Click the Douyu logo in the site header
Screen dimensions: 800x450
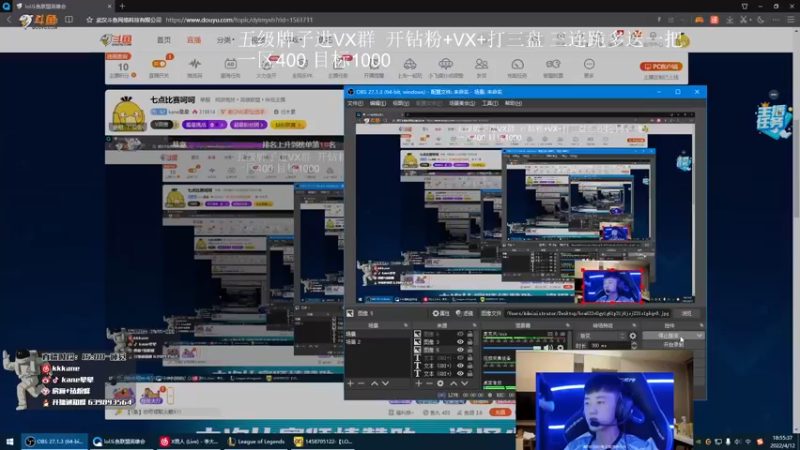point(116,40)
